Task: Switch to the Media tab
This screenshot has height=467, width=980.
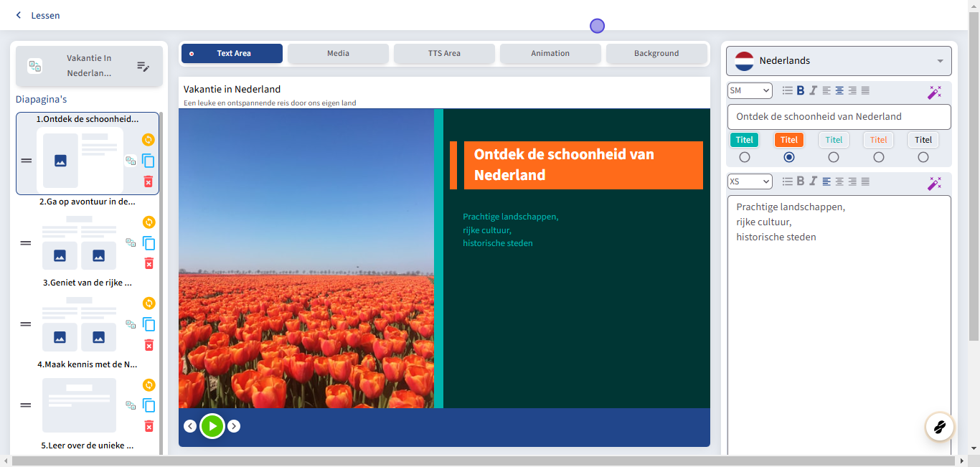Action: pos(338,54)
